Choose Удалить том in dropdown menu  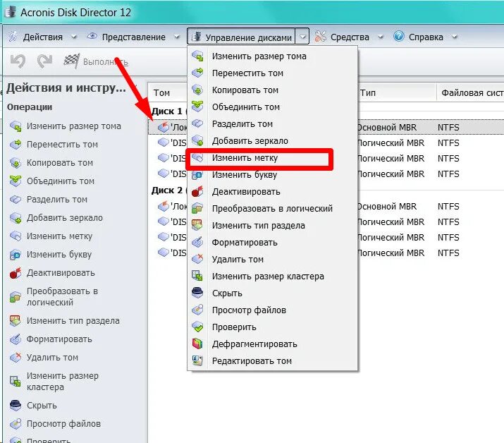[x=272, y=260]
